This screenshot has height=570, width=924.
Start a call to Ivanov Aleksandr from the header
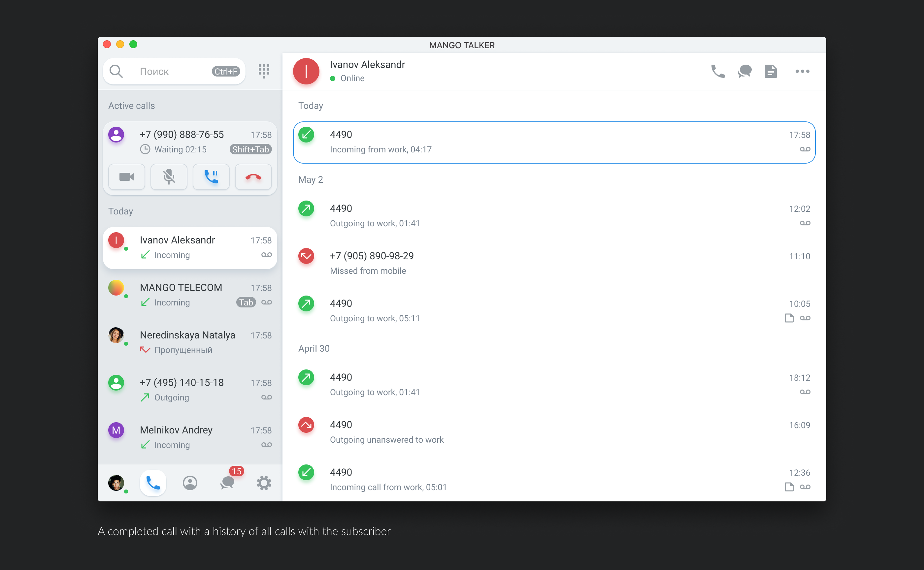[x=718, y=71]
